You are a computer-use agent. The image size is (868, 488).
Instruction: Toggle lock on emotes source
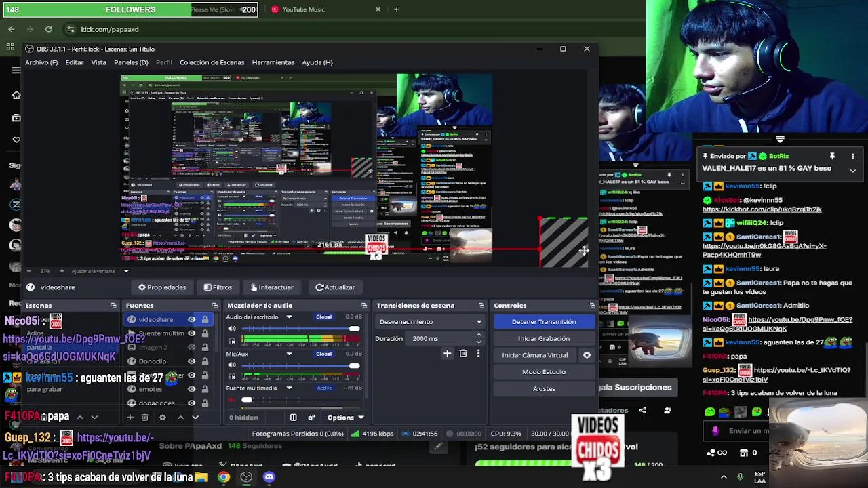point(205,389)
